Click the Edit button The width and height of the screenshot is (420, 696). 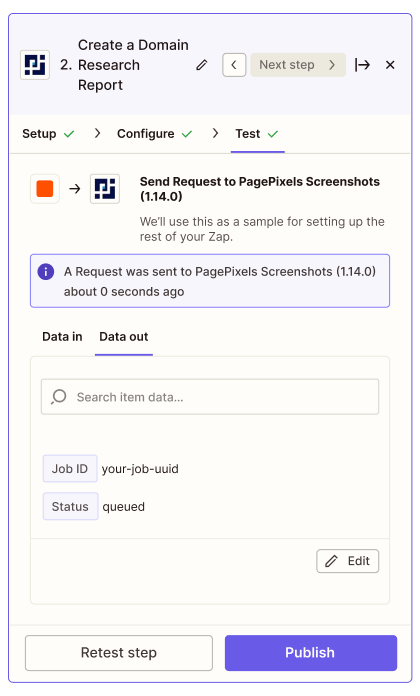pos(348,561)
